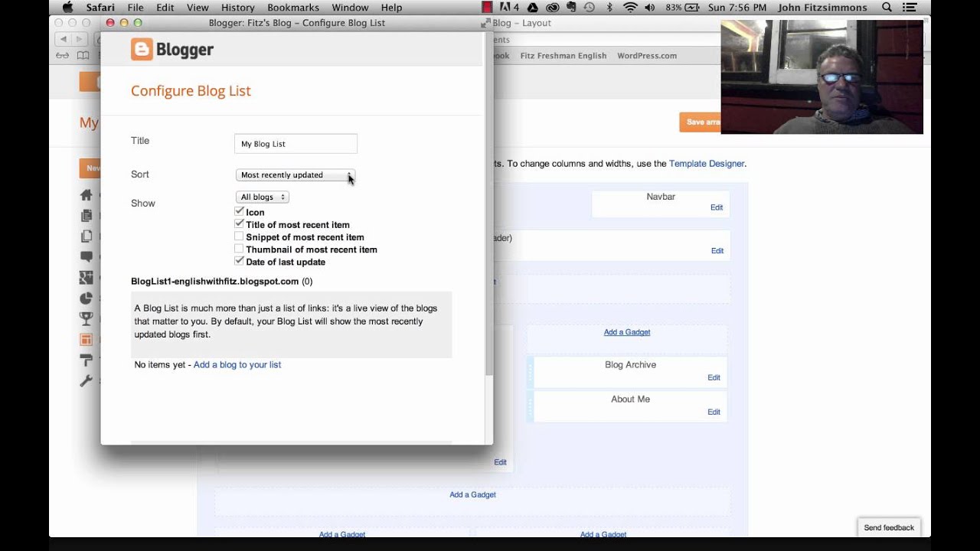Click the fullscreen arrows icon of Layout window
Viewport: 980px width, 551px height.
[485, 24]
